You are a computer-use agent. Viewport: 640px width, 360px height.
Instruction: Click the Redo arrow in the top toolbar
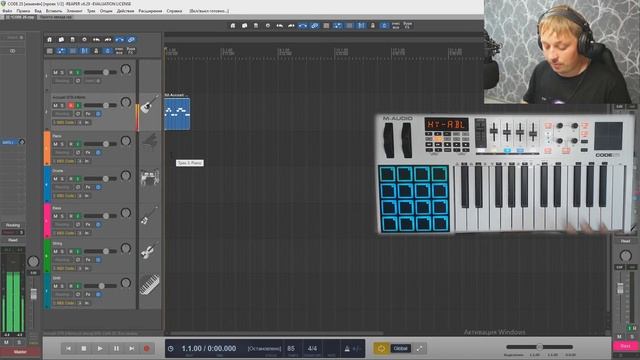(291, 26)
